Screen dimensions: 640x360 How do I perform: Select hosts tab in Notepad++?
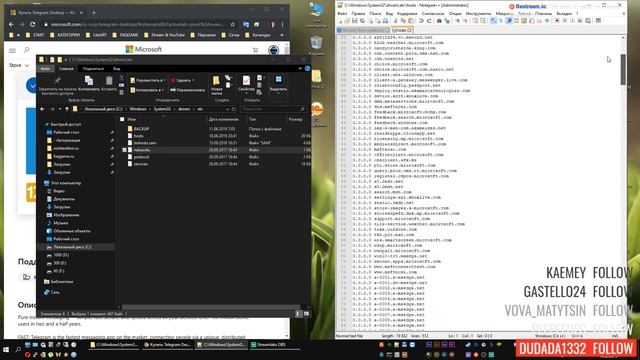click(401, 30)
